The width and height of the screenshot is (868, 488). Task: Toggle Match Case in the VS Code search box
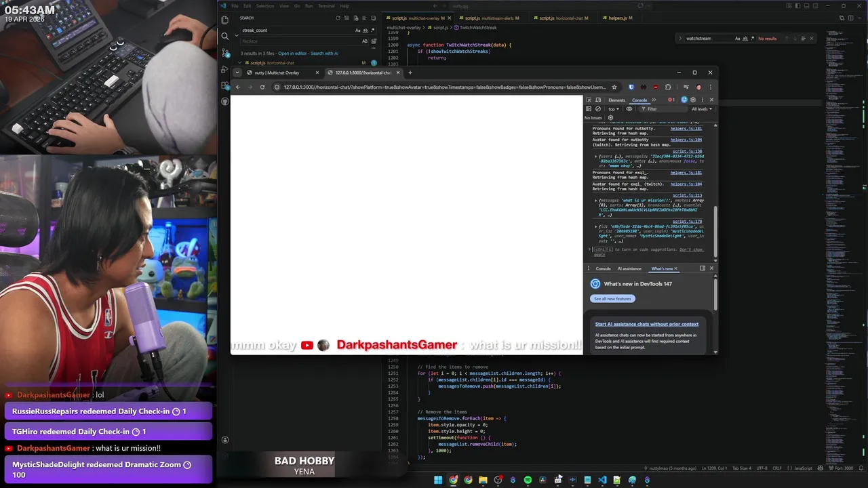[x=358, y=30]
